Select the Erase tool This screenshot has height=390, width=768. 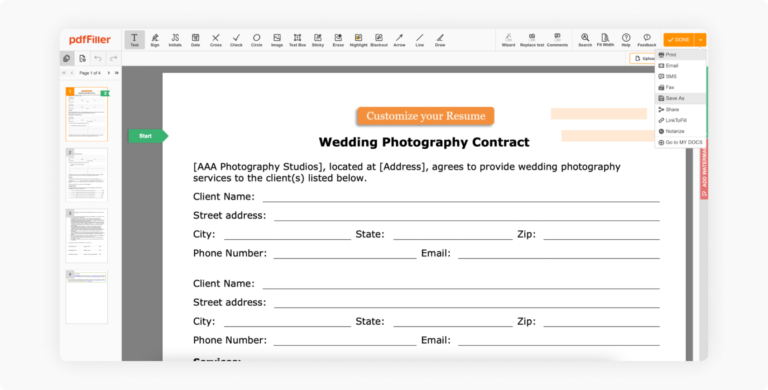(338, 40)
